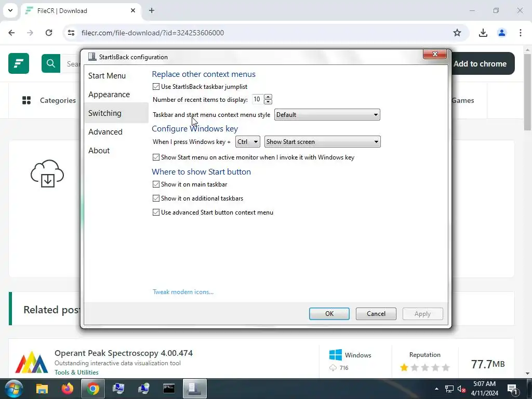Open the Windows Start button
Image resolution: width=532 pixels, height=399 pixels.
click(x=14, y=389)
